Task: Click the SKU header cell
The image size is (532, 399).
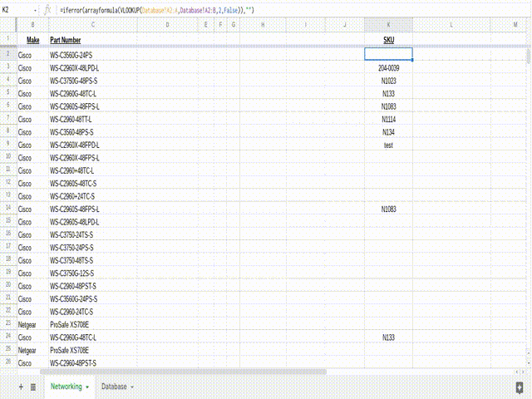Action: pyautogui.click(x=388, y=40)
